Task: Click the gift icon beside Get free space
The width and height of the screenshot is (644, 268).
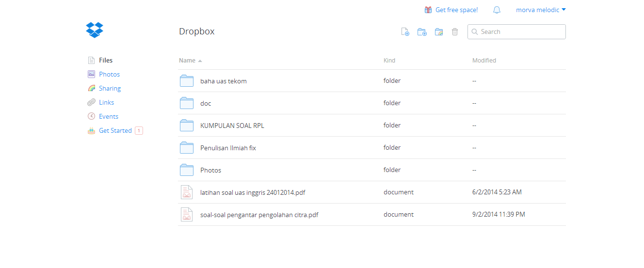Action: 428,10
